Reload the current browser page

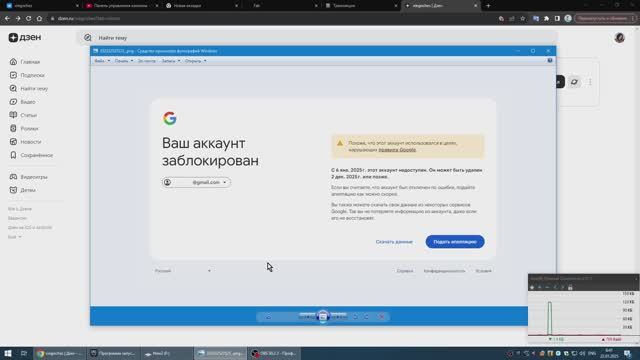28,18
